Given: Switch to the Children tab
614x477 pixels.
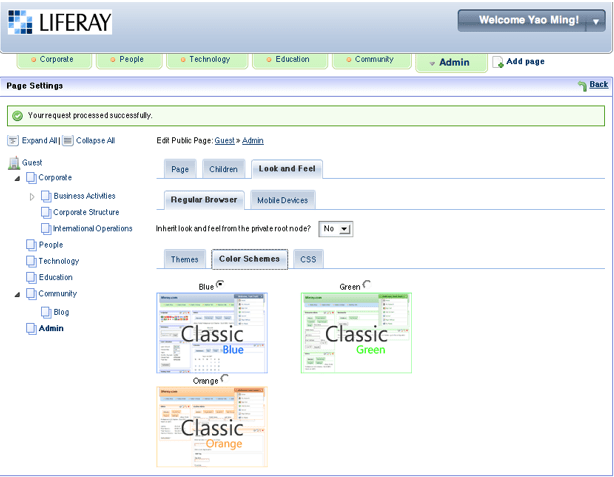Looking at the screenshot, I should (x=223, y=169).
